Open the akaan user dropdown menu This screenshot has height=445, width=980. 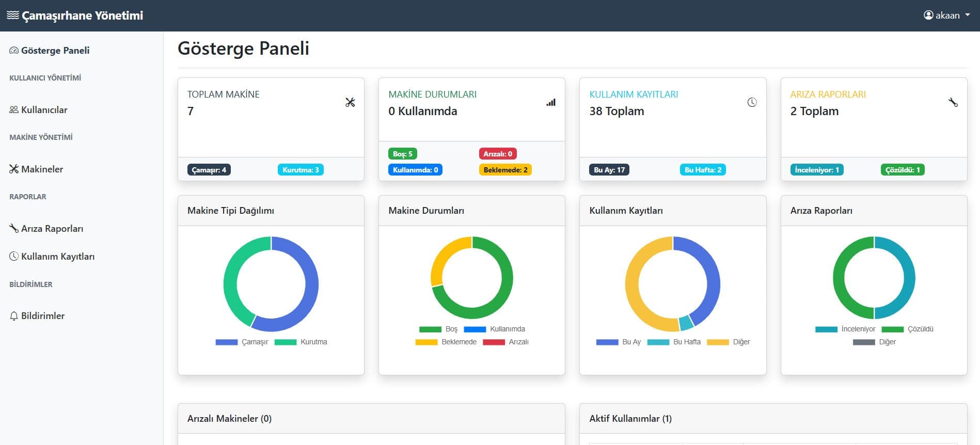pos(946,15)
